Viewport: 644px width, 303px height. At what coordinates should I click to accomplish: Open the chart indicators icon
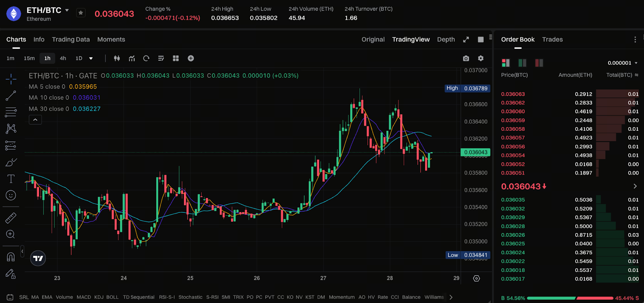[x=132, y=58]
